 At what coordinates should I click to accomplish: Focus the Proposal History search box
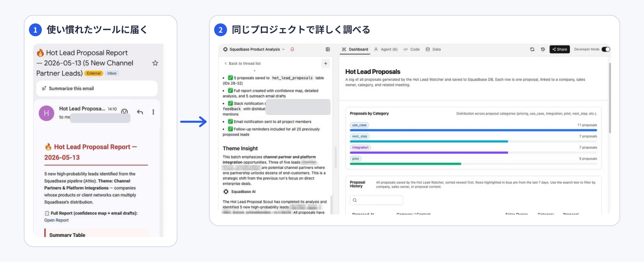[376, 200]
